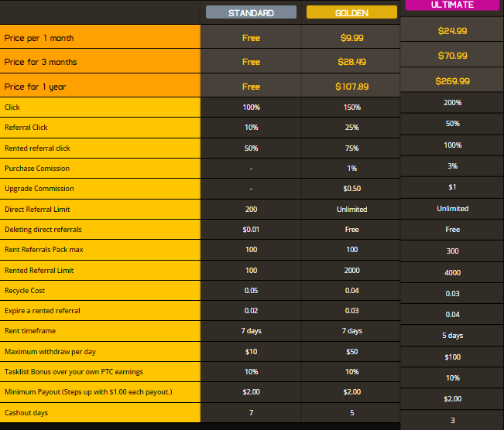Click the 'Expire a rented referral' label
The width and height of the screenshot is (504, 430).
pos(43,311)
